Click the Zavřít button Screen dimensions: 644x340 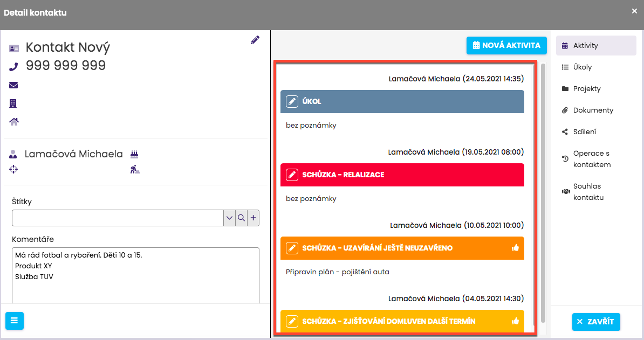pos(596,322)
